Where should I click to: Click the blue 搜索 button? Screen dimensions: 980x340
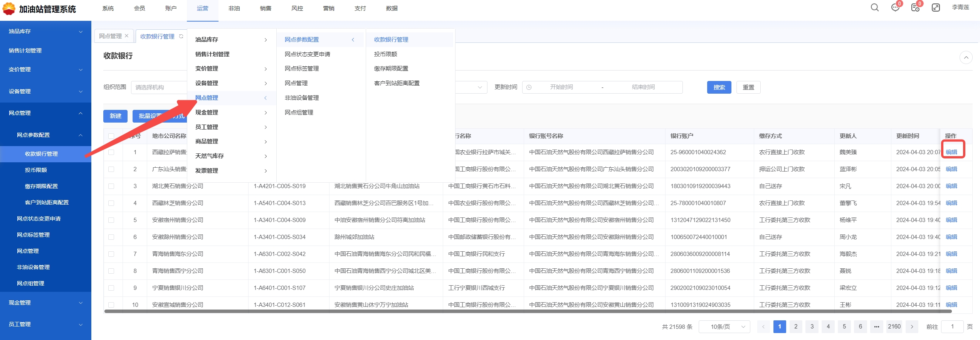coord(719,88)
